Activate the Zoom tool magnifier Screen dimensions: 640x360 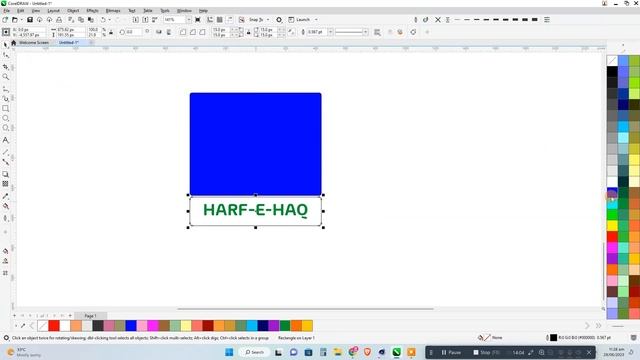6,77
